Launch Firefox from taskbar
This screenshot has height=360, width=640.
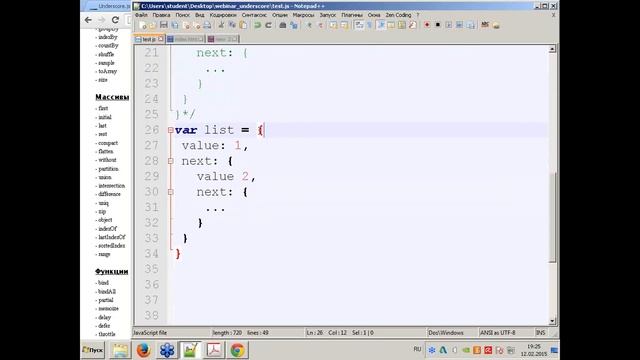[143, 350]
